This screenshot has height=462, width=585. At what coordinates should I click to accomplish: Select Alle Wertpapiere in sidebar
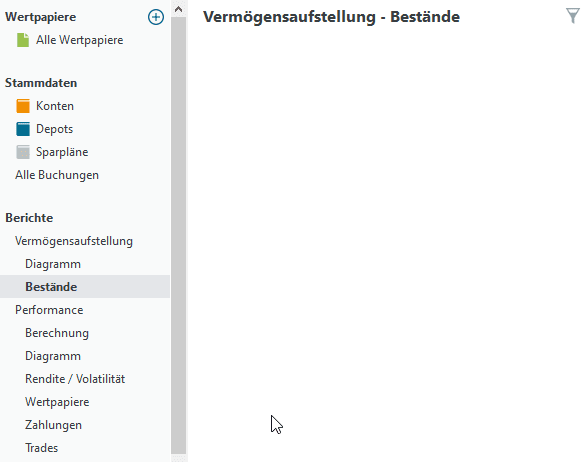click(79, 40)
